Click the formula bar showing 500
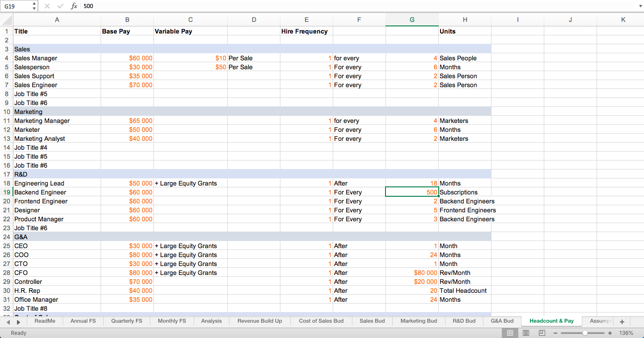 358,6
